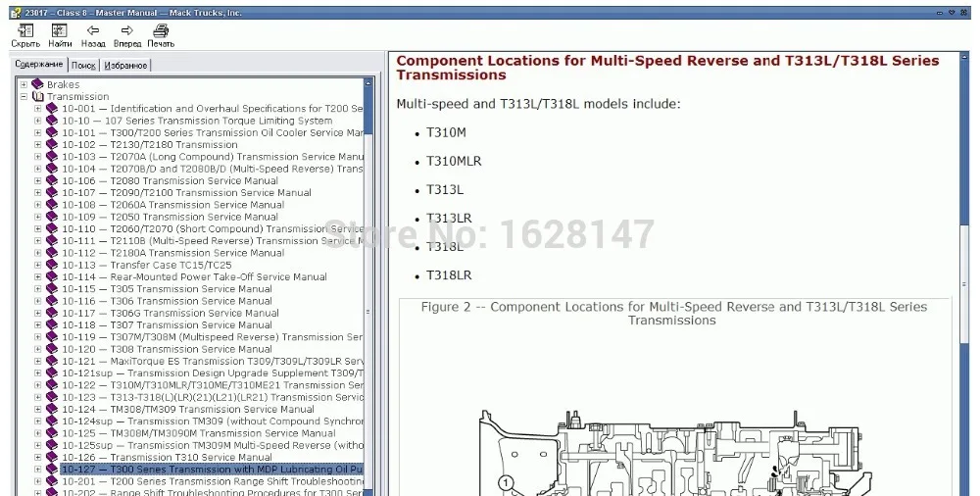Image resolution: width=980 pixels, height=496 pixels.
Task: Click the book icon for 10-104 T2070B/D
Action: 52,169
